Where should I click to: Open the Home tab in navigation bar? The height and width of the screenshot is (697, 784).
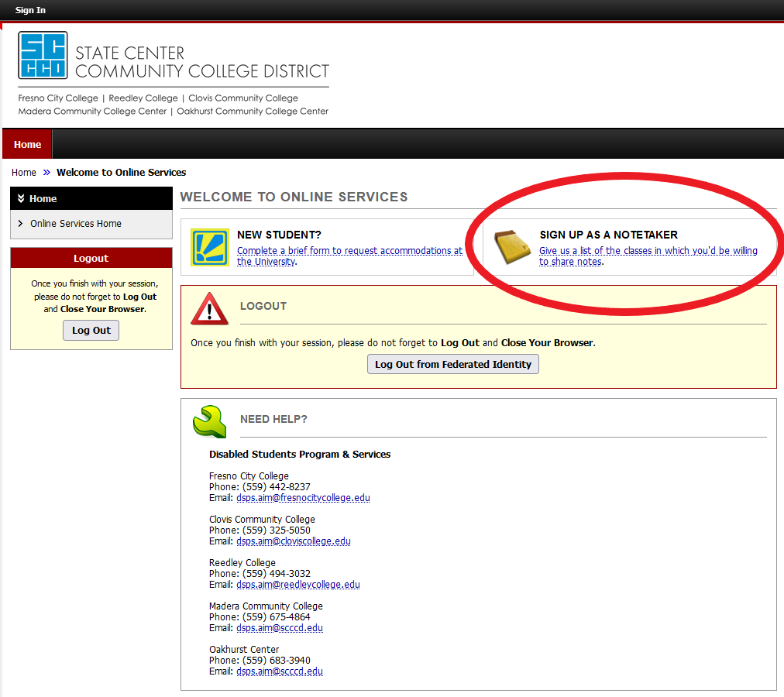click(27, 145)
